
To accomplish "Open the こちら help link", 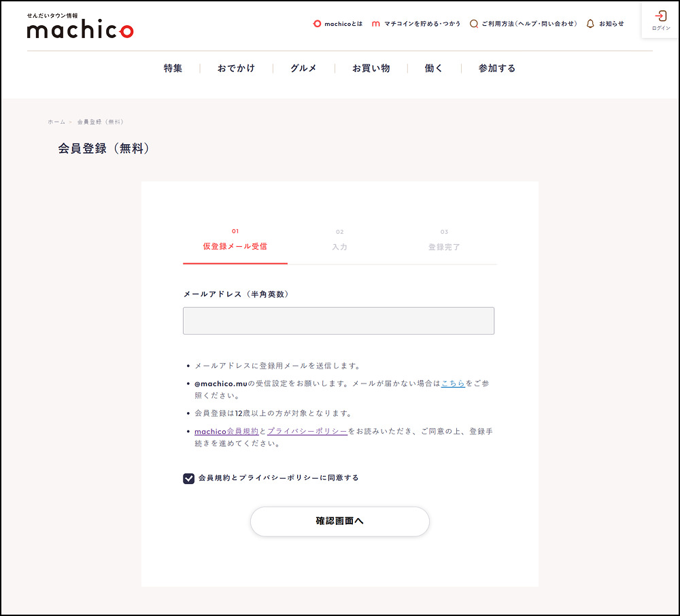I will pos(453,383).
